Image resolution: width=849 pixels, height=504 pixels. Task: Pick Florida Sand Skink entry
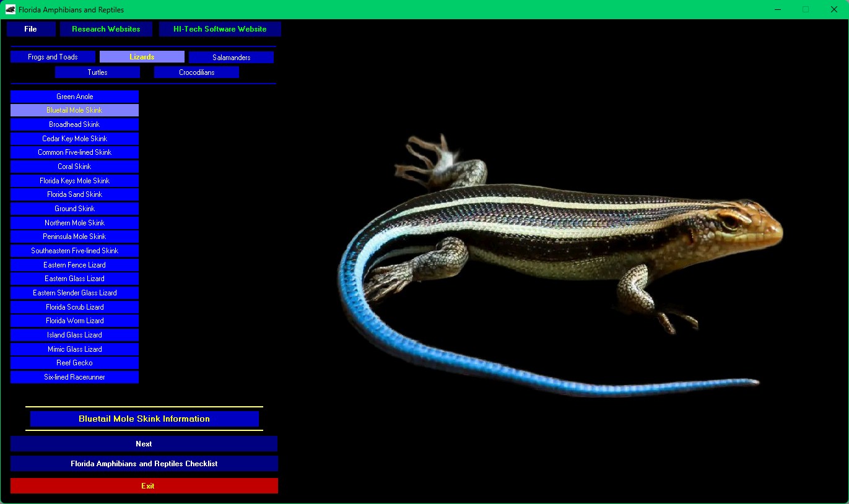pos(74,194)
